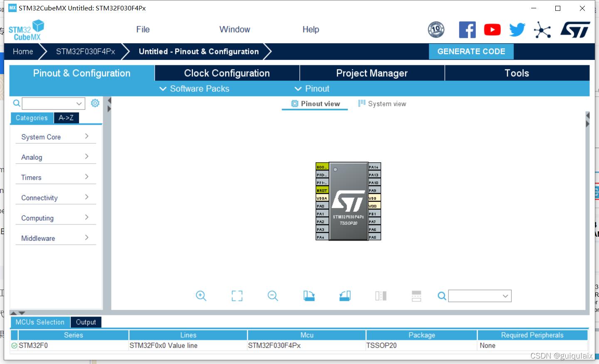The height and width of the screenshot is (364, 599).
Task: Click the Series column header
Action: [x=73, y=335]
